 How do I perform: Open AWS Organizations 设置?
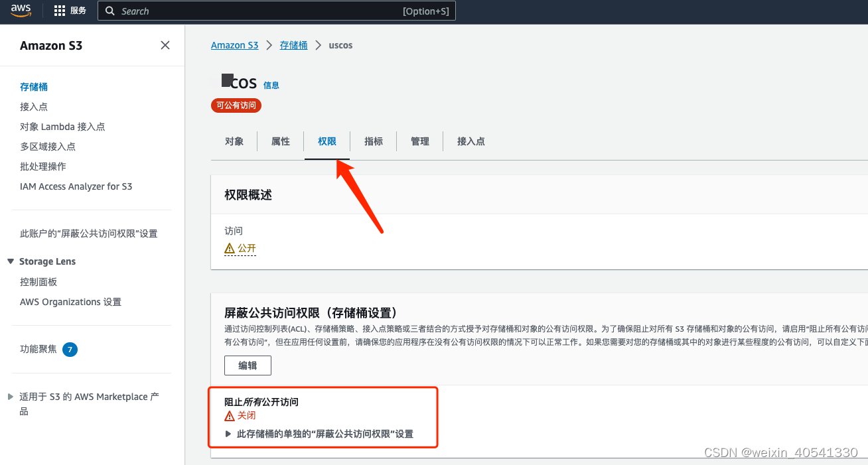pyautogui.click(x=71, y=302)
